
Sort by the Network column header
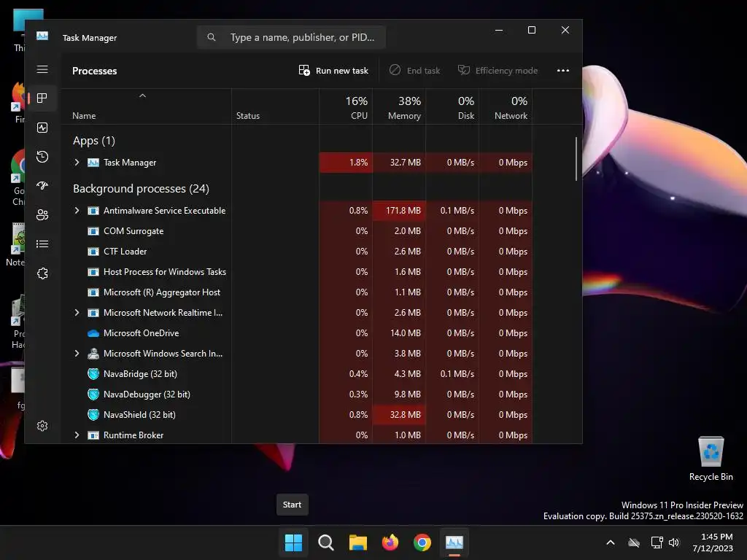pyautogui.click(x=506, y=107)
